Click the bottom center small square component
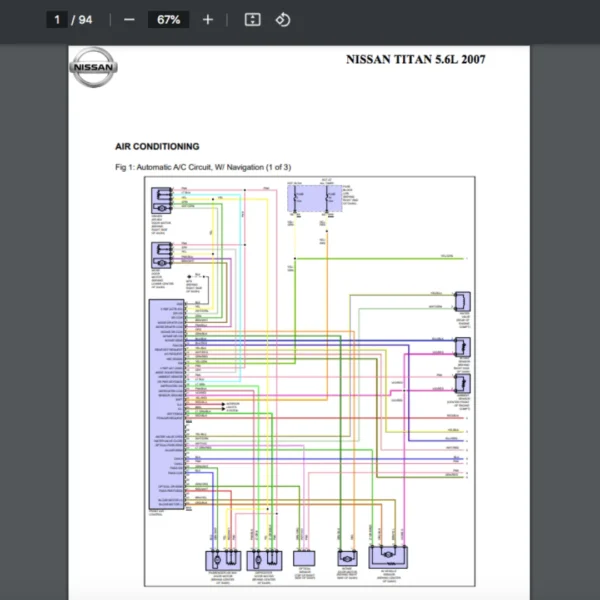Screen dimensions: 600x600 click(x=304, y=559)
